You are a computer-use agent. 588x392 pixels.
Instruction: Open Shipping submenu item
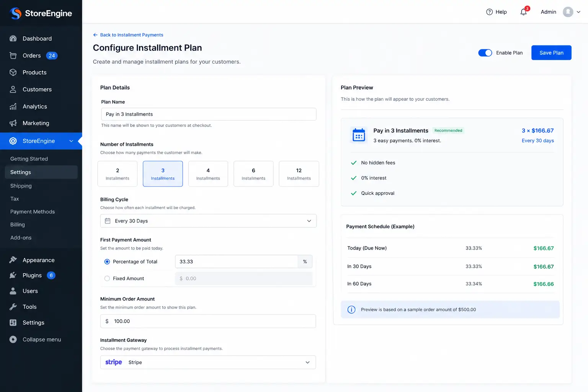[x=21, y=186]
